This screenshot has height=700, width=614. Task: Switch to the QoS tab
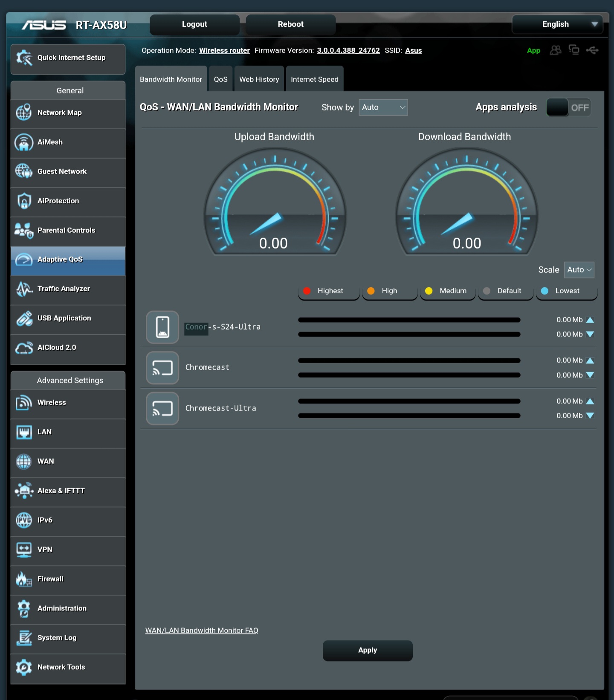tap(220, 79)
